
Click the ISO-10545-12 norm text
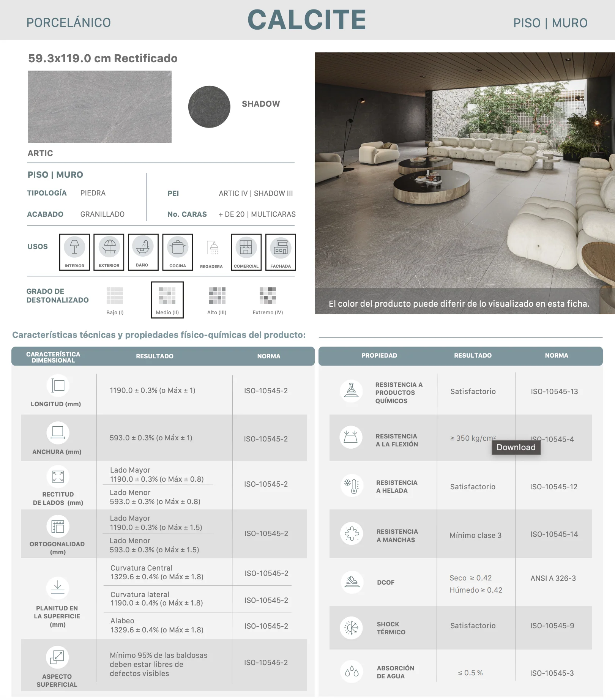[554, 487]
